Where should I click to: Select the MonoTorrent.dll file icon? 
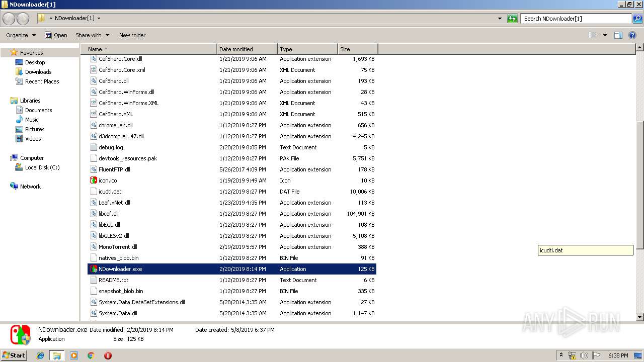tap(94, 247)
